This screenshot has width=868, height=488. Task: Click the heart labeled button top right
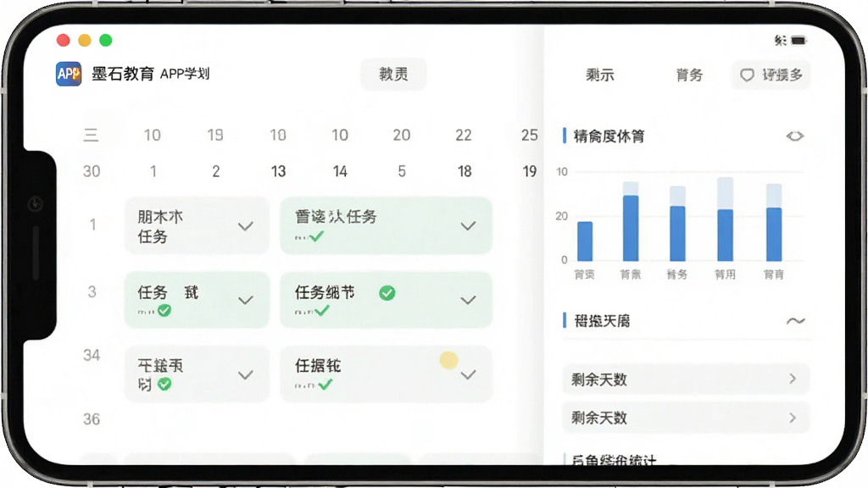tap(771, 75)
